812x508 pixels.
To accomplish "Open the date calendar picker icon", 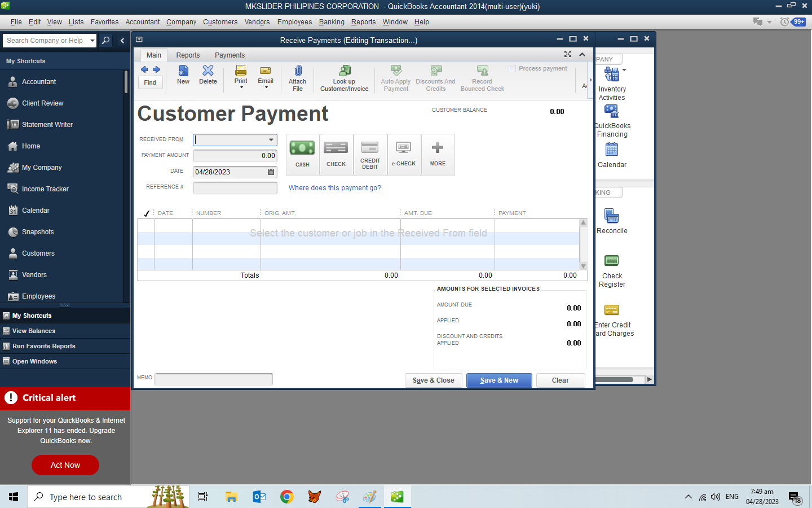I will pos(271,172).
